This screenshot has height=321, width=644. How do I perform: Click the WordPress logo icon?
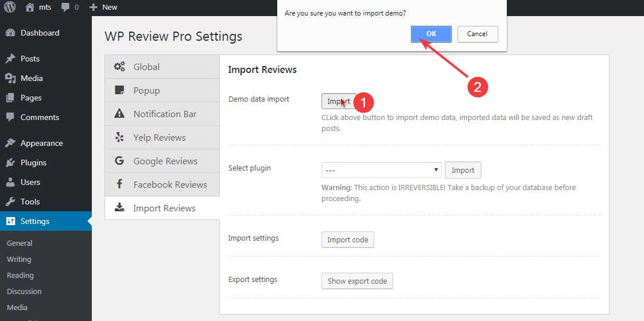tap(10, 7)
